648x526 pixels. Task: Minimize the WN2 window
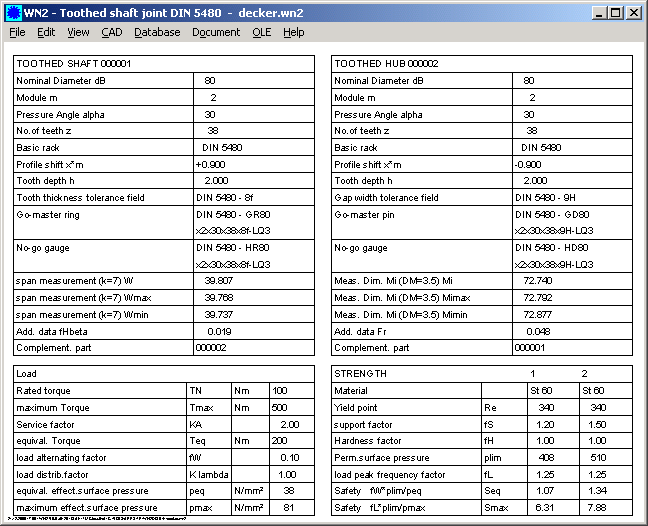coord(598,13)
